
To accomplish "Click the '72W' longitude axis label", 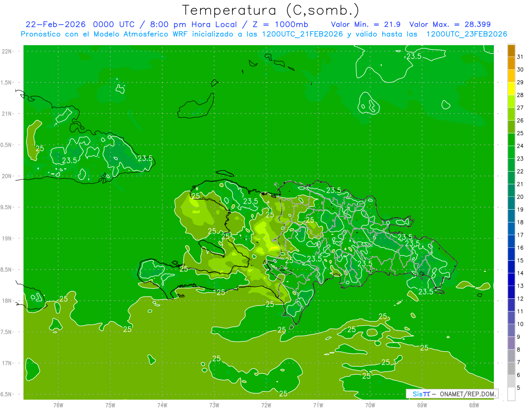I will pos(266,405).
